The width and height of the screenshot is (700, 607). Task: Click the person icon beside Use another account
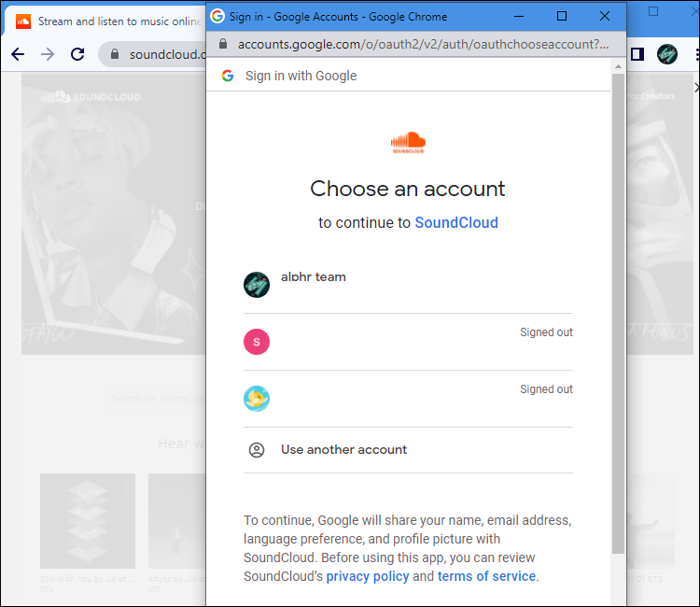point(257,450)
